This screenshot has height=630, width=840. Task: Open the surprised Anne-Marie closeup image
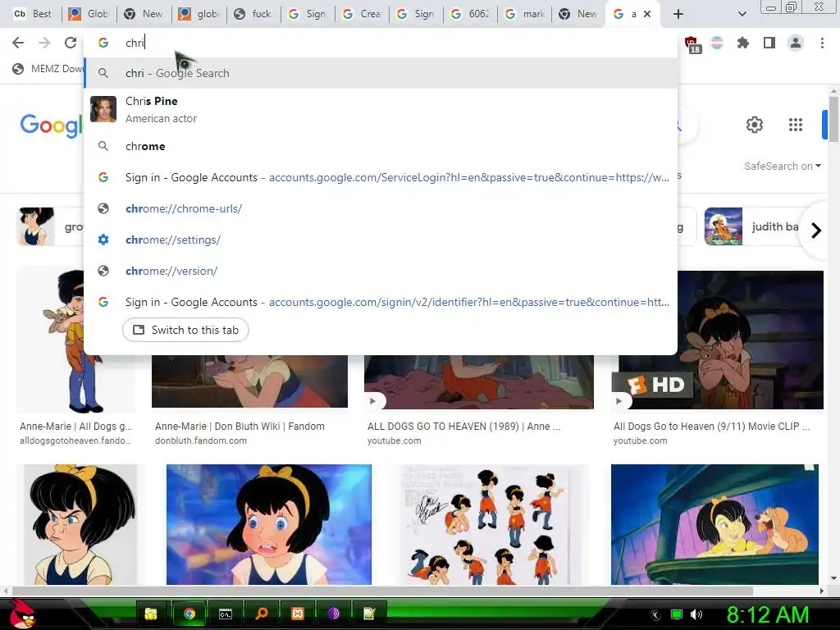tap(269, 524)
